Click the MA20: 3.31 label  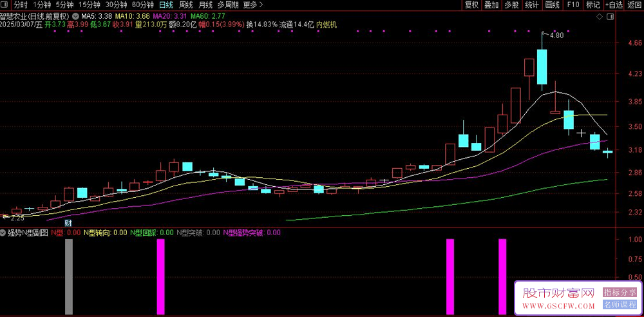pos(171,17)
